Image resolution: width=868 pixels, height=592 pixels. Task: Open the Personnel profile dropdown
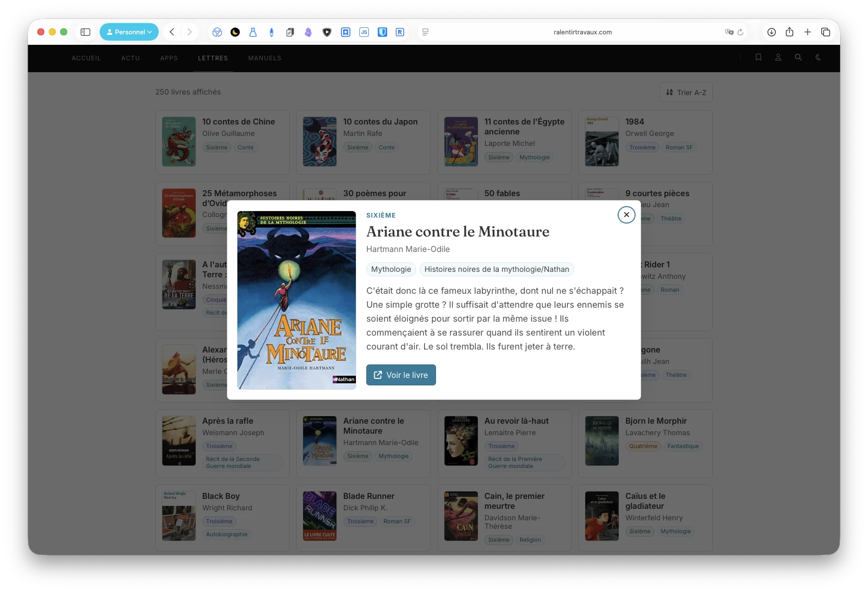coord(129,32)
